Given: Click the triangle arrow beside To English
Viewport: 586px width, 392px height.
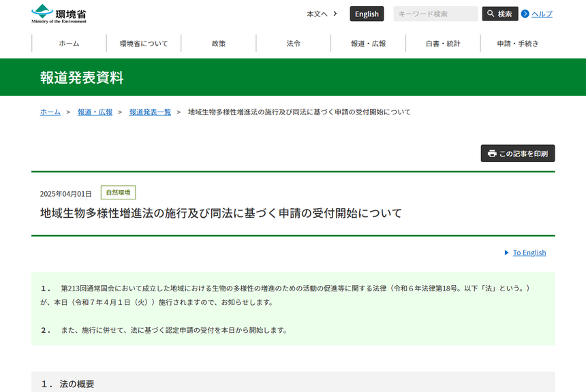Looking at the screenshot, I should (x=506, y=252).
